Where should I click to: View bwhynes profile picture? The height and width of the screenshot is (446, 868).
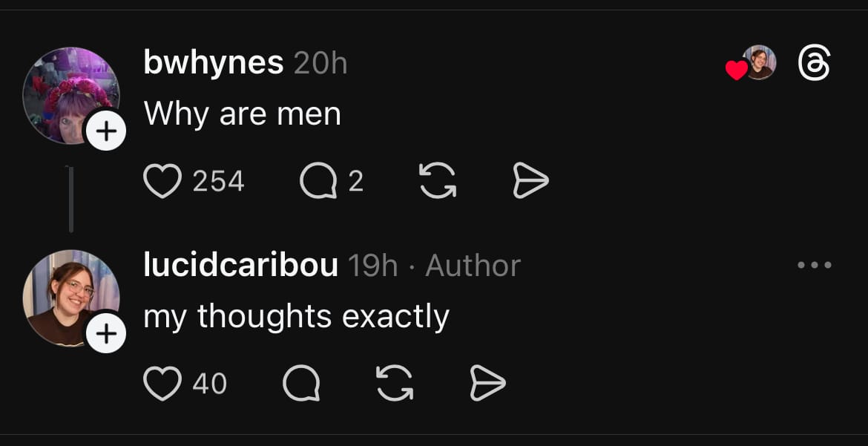point(71,96)
